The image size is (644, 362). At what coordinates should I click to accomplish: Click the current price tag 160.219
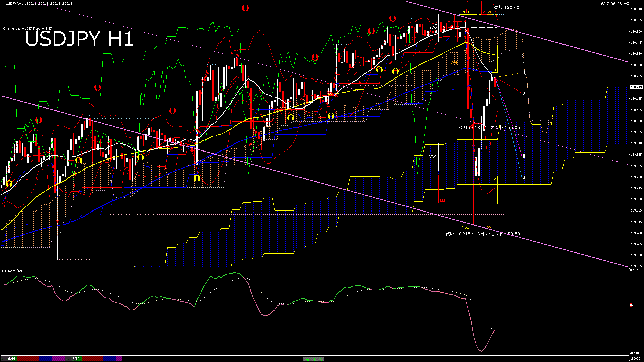coord(636,87)
